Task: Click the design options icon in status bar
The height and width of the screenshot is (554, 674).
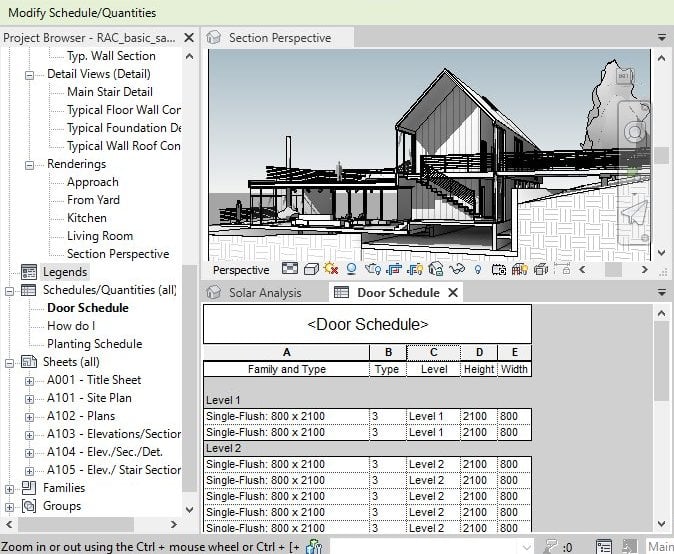Action: [x=604, y=547]
